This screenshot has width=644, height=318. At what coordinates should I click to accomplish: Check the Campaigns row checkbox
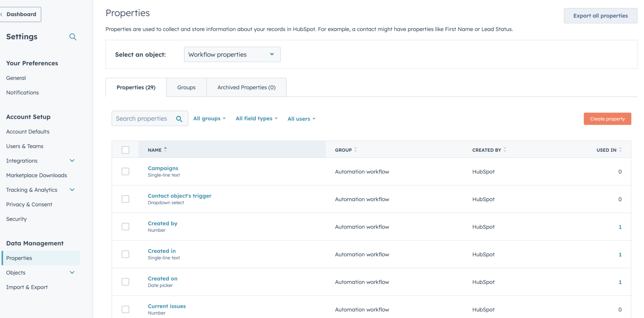pos(125,172)
